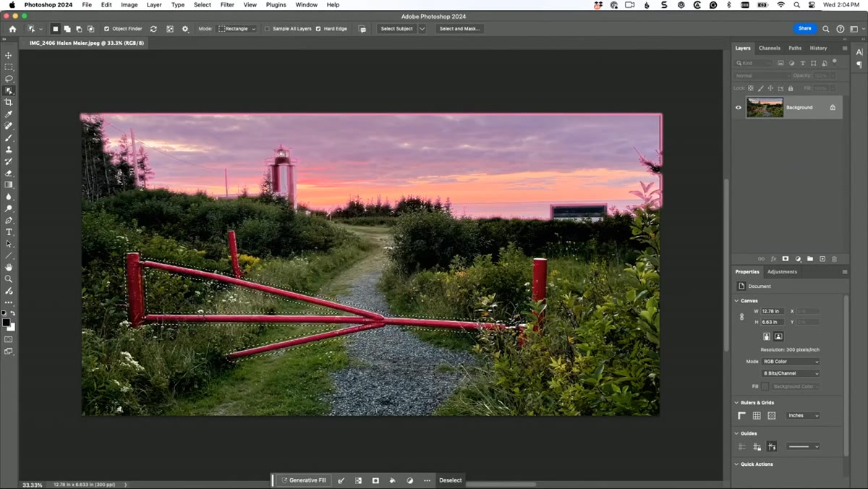Switch to the Adjustments tab

[x=782, y=272]
